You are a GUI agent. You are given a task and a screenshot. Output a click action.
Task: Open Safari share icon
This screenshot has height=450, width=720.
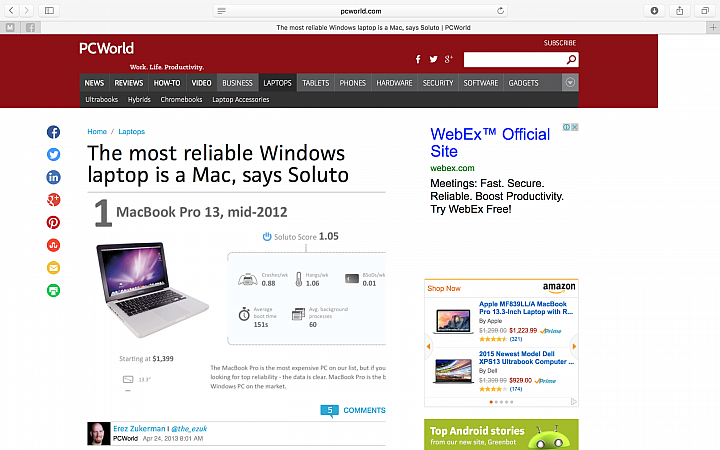(680, 11)
